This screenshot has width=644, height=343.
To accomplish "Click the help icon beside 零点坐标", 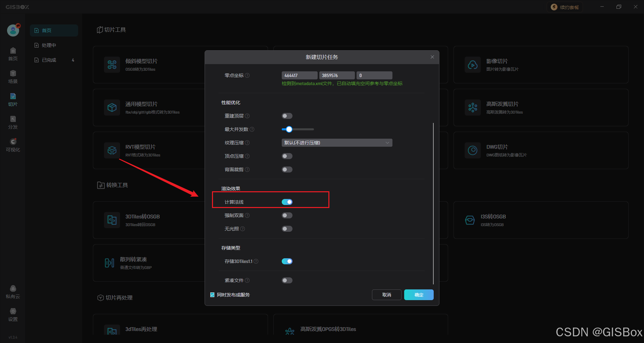I will coord(247,75).
